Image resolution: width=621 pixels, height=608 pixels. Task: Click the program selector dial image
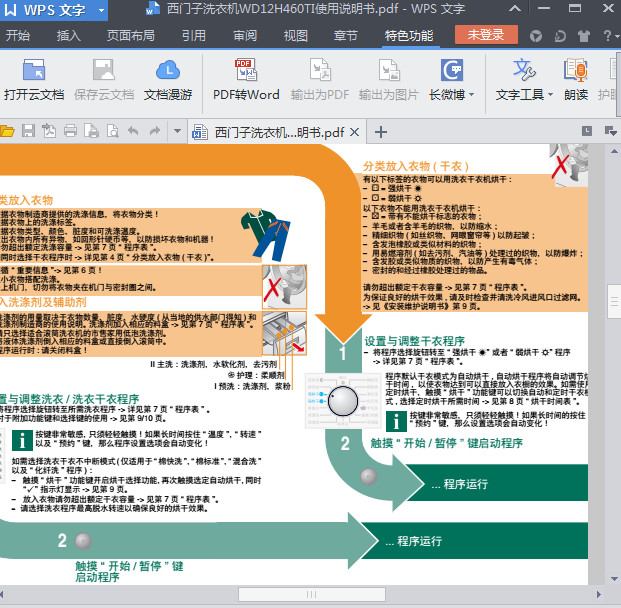pyautogui.click(x=343, y=400)
